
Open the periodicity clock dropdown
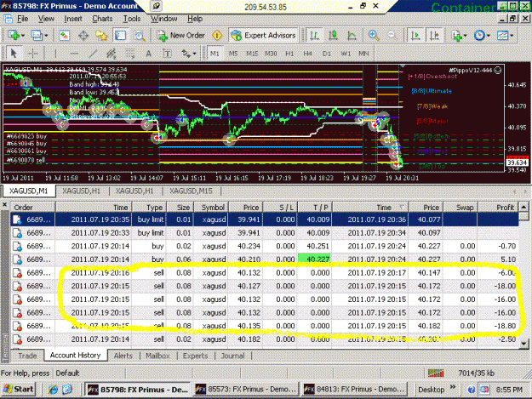489,36
